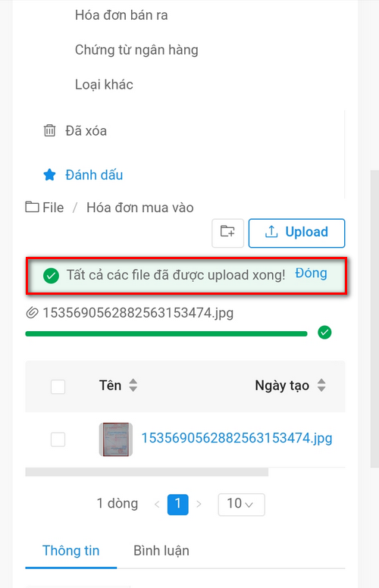The width and height of the screenshot is (379, 588).
Task: Check the box for the jpg file row
Action: [58, 439]
